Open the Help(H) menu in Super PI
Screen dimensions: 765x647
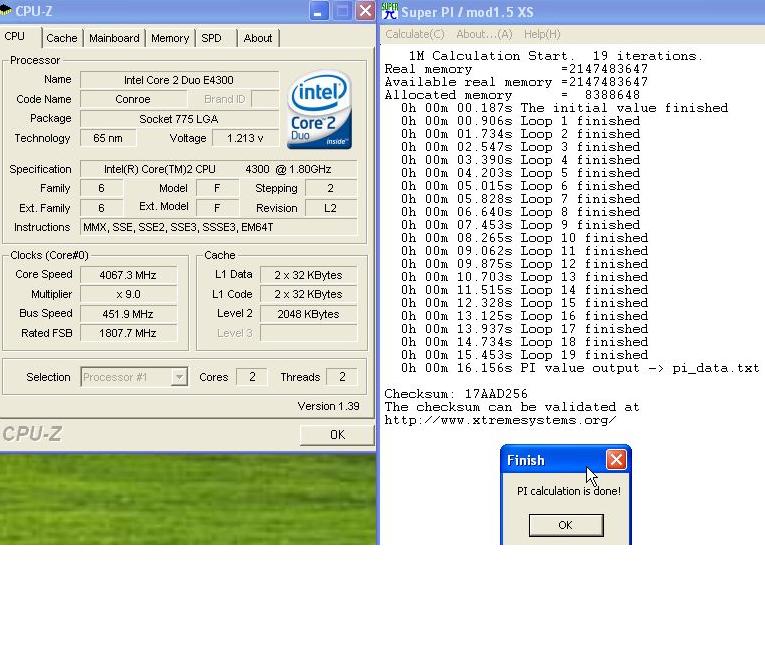[x=542, y=34]
